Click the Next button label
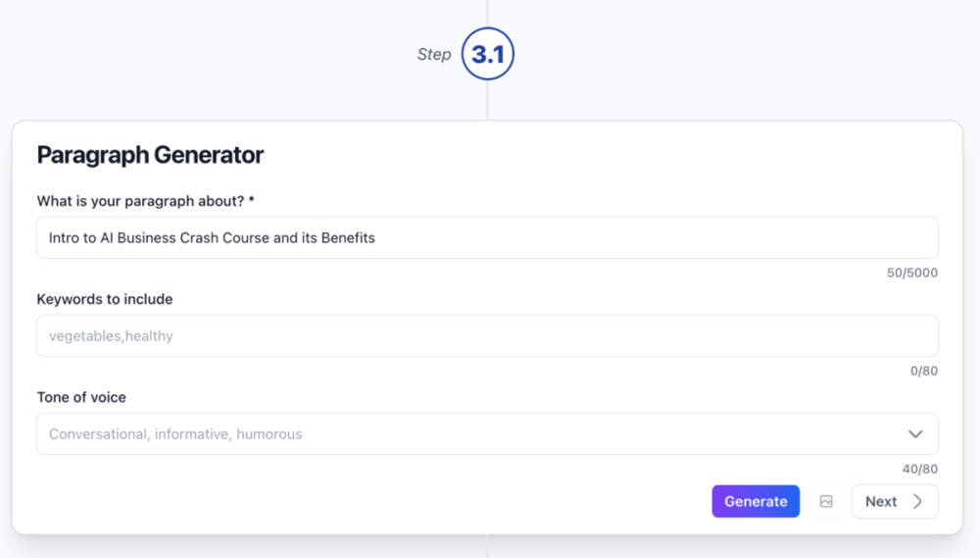This screenshot has height=558, width=980. pos(881,501)
